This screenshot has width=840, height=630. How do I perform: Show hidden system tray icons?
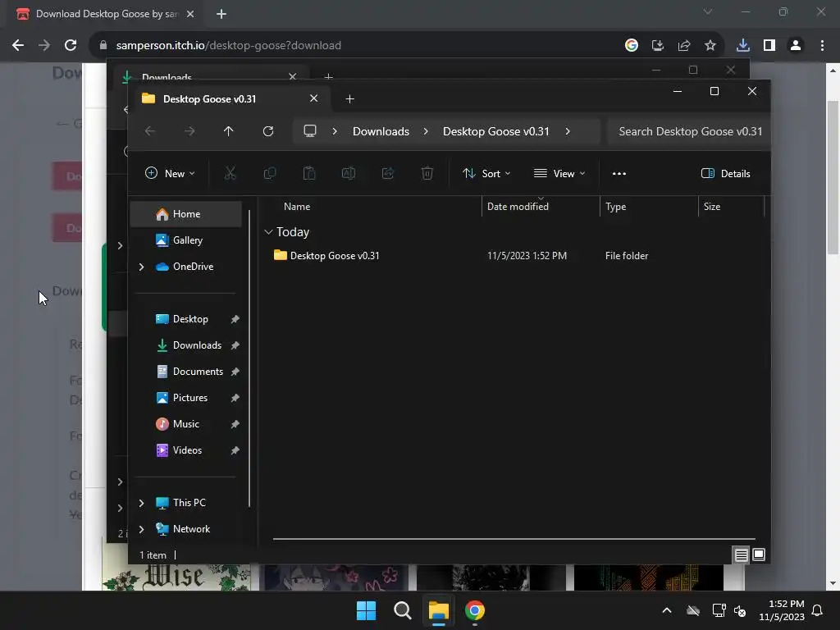click(666, 610)
